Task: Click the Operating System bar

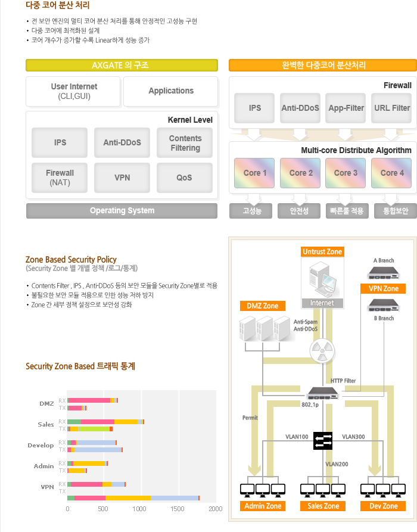Action: 122,210
